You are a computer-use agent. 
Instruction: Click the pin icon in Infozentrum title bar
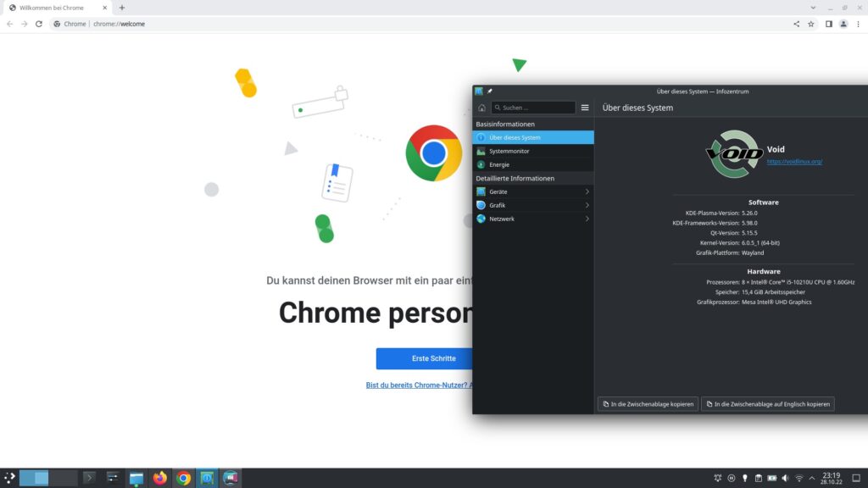tap(489, 91)
